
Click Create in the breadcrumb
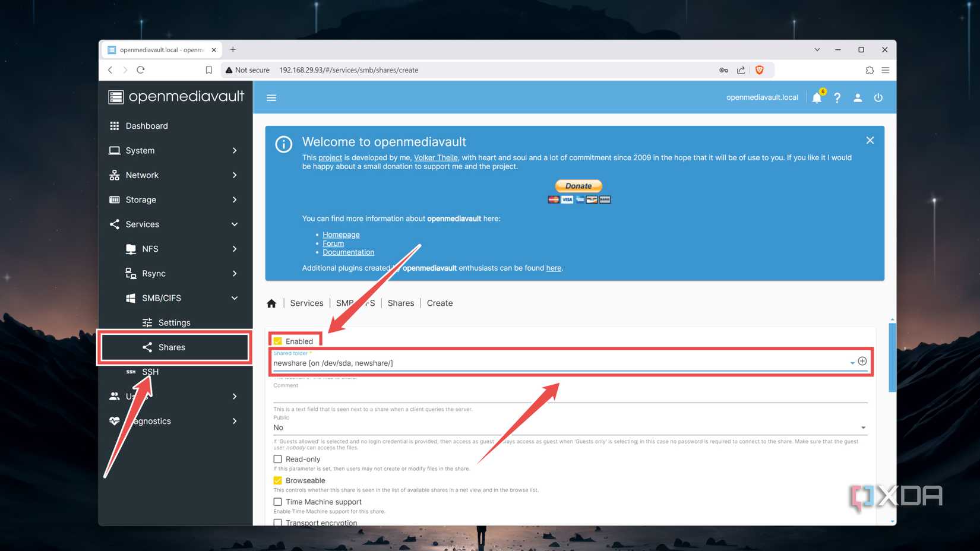pos(440,303)
